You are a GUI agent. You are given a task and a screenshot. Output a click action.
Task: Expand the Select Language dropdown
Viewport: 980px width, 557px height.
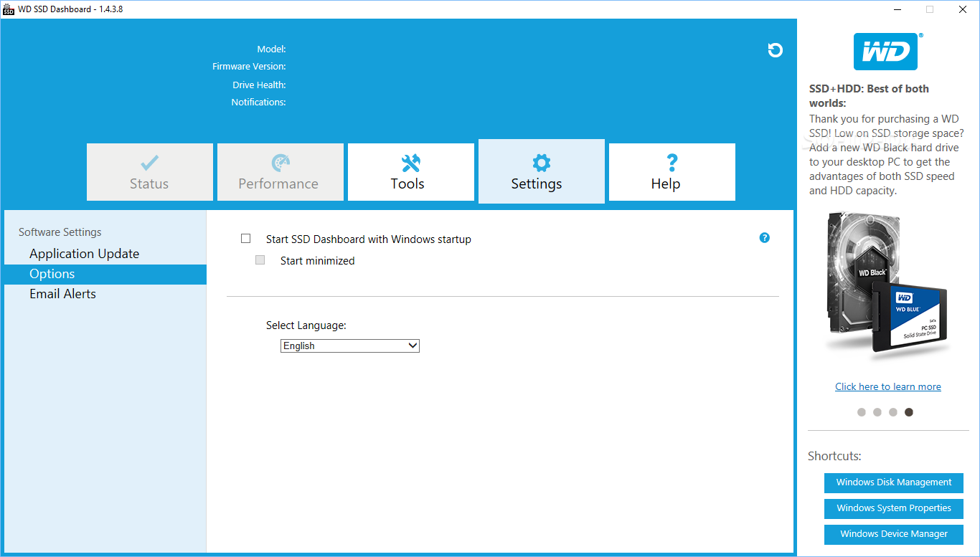click(350, 346)
